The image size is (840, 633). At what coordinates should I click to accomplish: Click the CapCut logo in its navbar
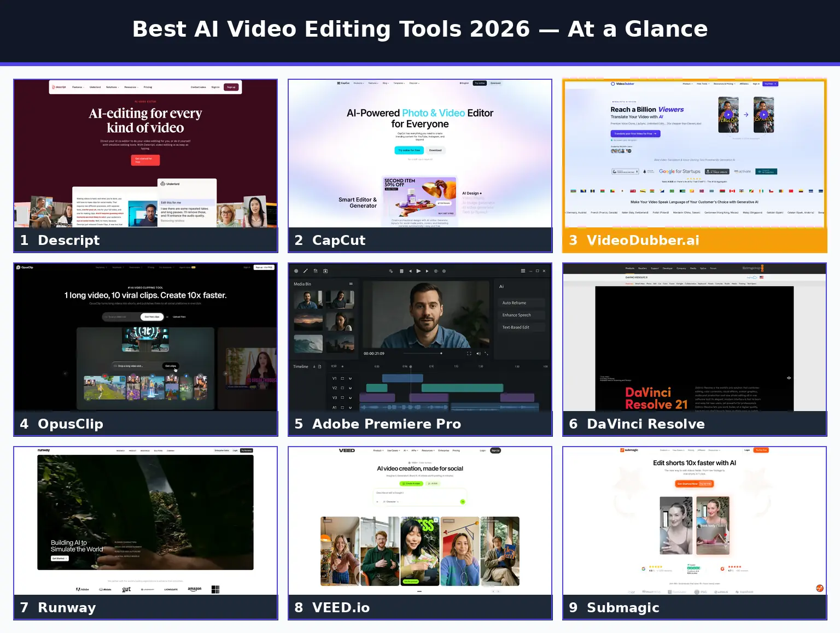(x=343, y=83)
